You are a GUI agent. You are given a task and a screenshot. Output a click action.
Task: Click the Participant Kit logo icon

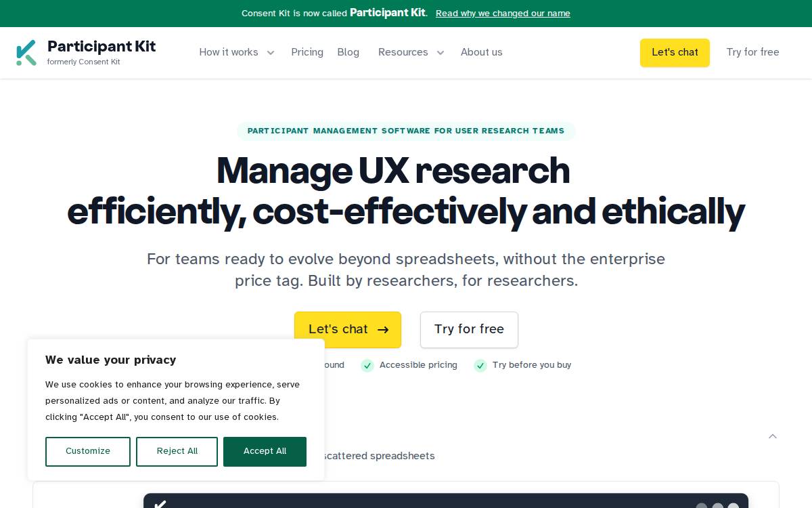click(x=26, y=53)
